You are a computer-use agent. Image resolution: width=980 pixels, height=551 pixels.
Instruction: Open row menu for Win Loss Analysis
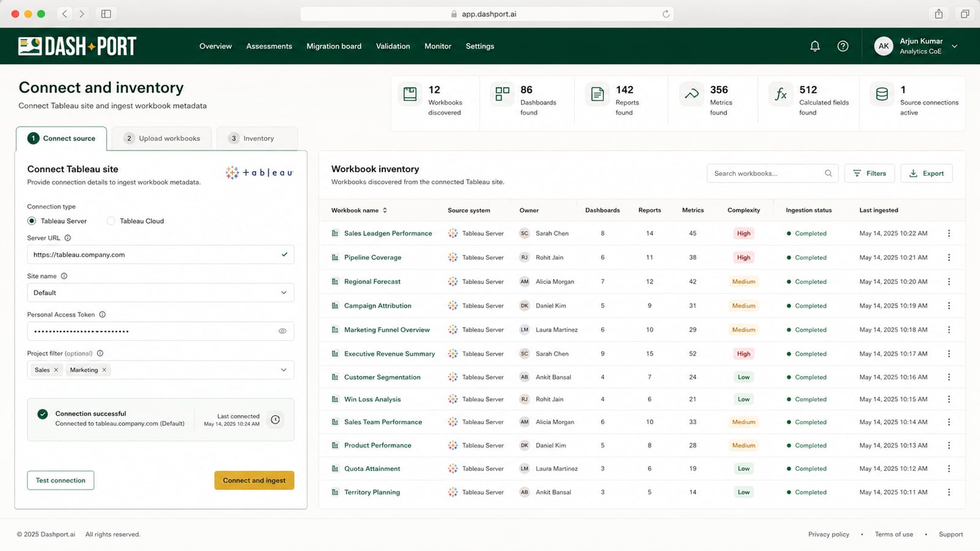tap(949, 399)
